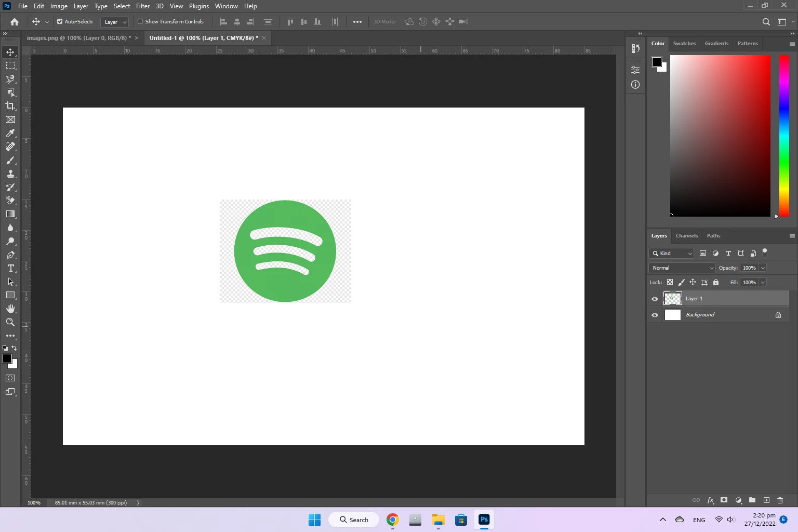798x532 pixels.
Task: Create a new layer group folder
Action: pos(752,500)
